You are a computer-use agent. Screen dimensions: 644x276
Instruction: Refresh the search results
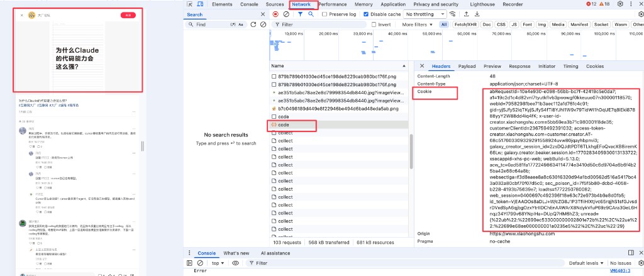point(253,25)
